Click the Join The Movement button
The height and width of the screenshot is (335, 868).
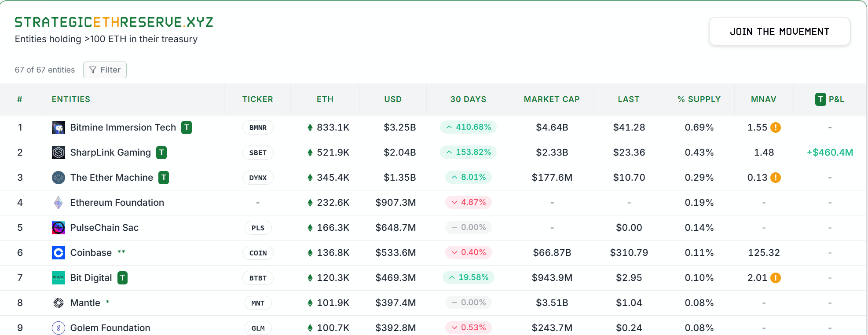point(779,32)
